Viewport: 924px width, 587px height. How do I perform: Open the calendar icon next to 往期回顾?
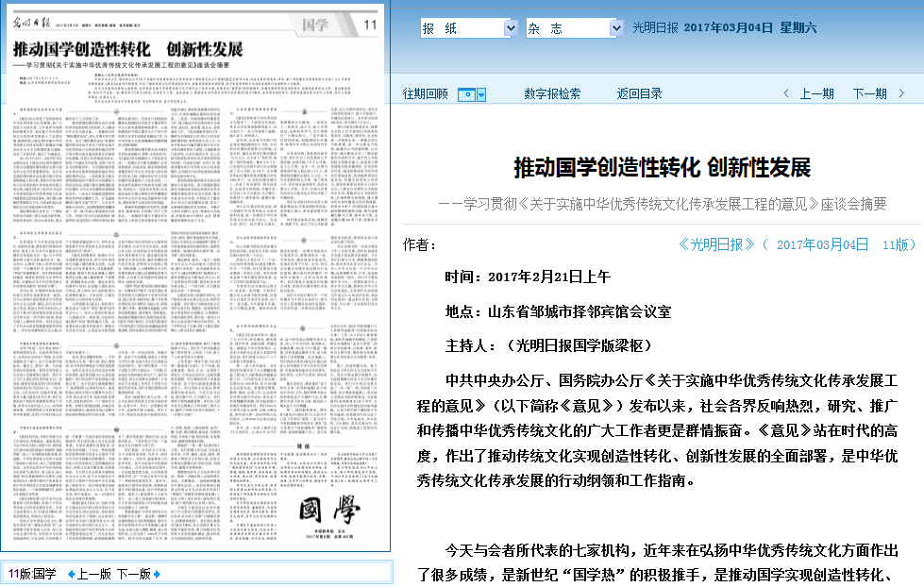(x=471, y=94)
